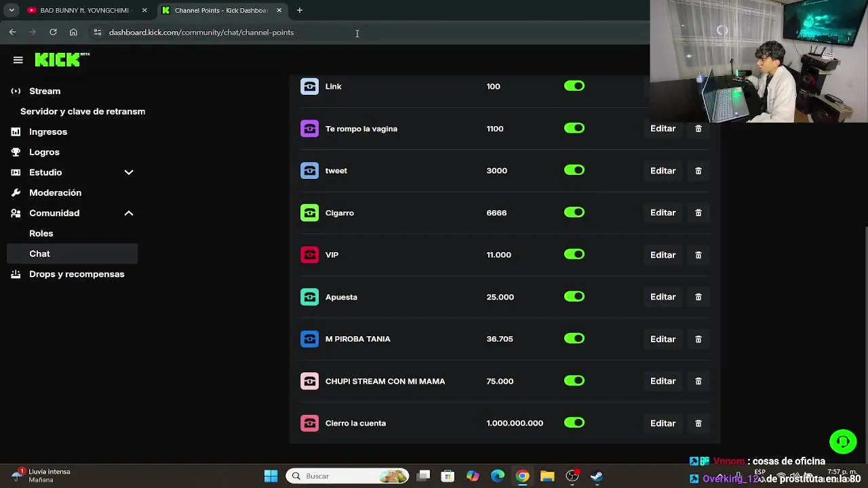Edit the VIP reward
The width and height of the screenshot is (868, 488).
663,255
